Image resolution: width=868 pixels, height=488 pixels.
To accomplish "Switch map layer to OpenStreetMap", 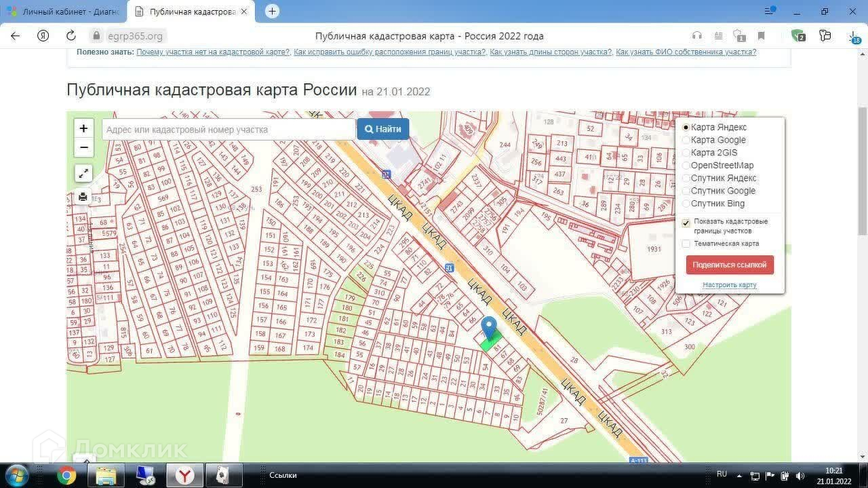I will click(686, 166).
